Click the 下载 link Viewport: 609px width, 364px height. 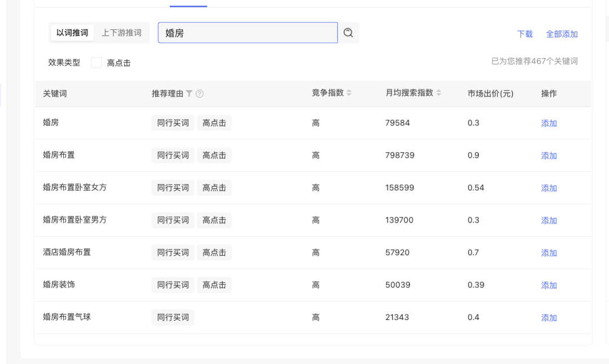click(x=525, y=34)
